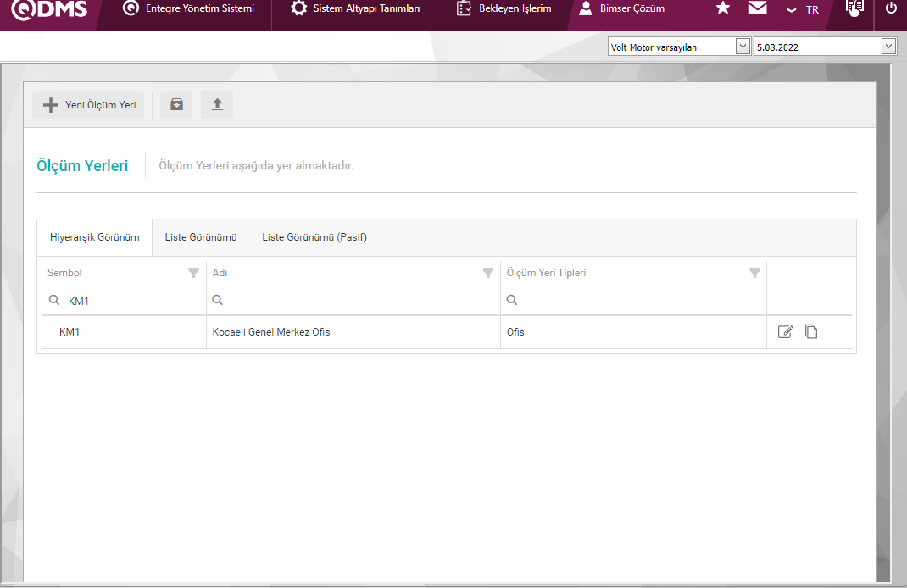Open the Sembol column filter

(x=193, y=273)
